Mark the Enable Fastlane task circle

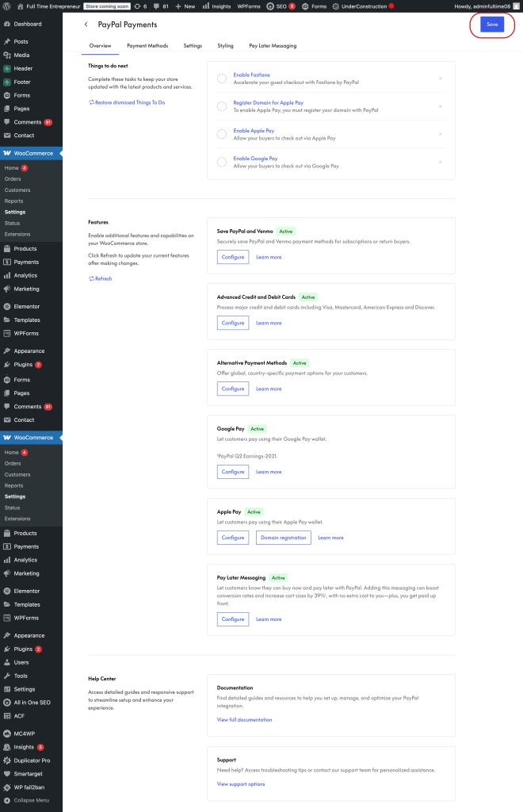[x=221, y=79]
